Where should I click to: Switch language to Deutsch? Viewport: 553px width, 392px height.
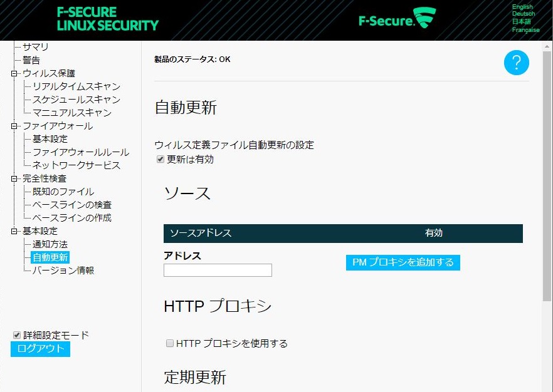click(524, 14)
